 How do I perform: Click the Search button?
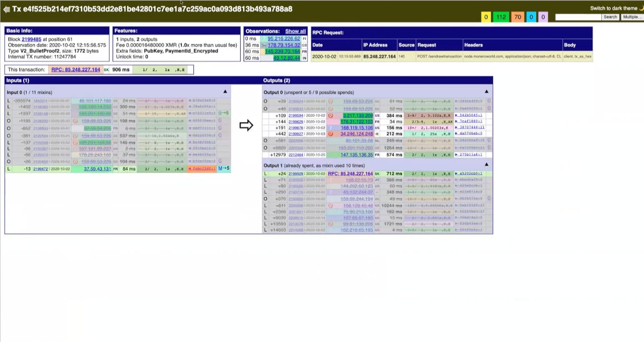(610, 17)
